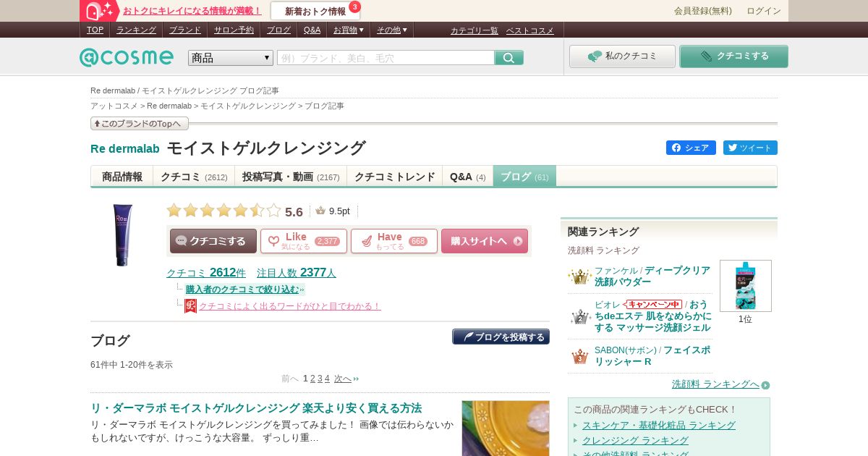Expand the お買物 menu
The height and width of the screenshot is (456, 868).
(349, 30)
